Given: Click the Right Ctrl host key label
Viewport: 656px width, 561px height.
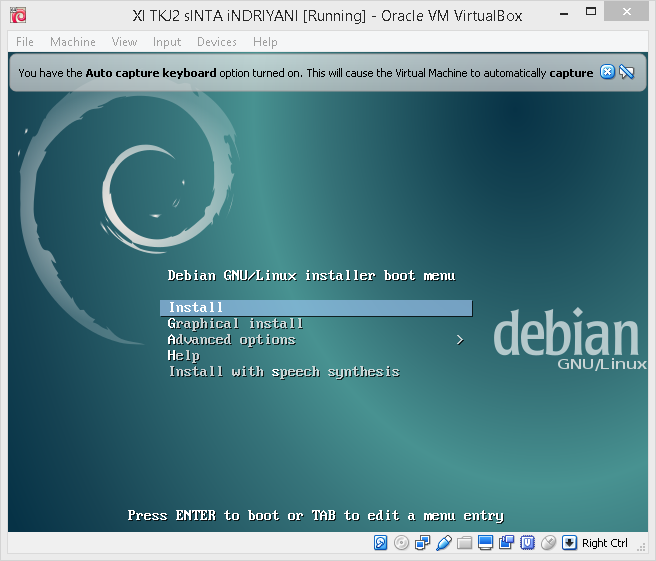Looking at the screenshot, I should [x=605, y=543].
